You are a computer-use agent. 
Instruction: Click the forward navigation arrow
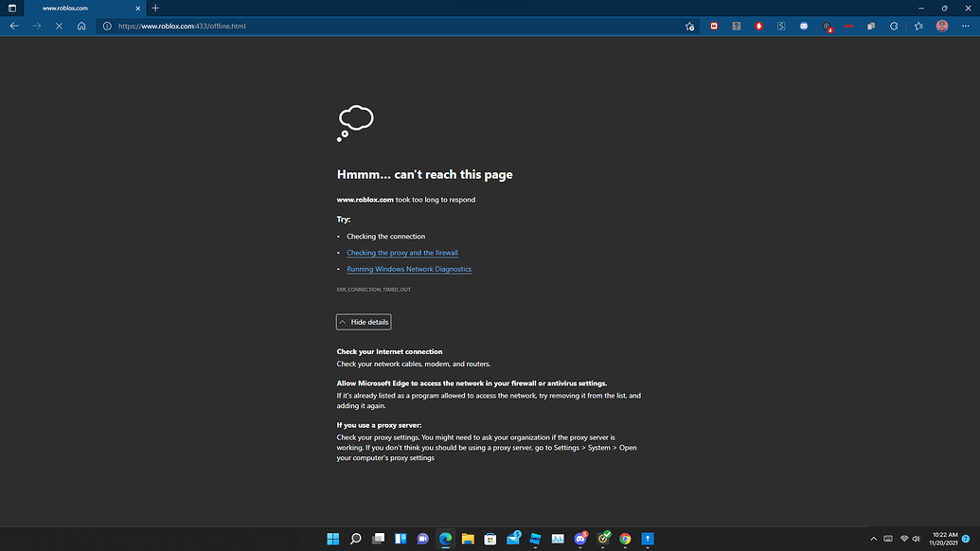36,27
